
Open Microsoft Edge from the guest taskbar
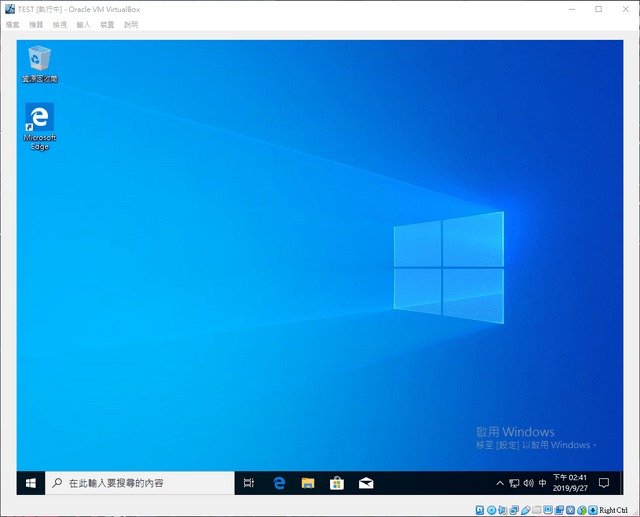[x=279, y=483]
